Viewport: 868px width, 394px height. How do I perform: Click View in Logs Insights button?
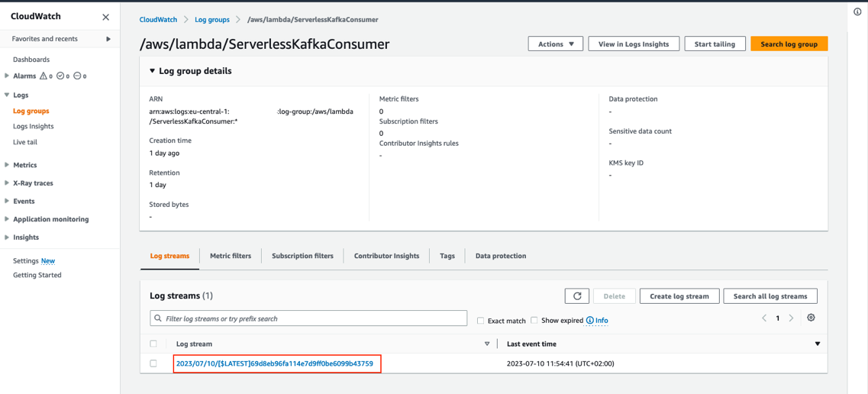click(634, 44)
